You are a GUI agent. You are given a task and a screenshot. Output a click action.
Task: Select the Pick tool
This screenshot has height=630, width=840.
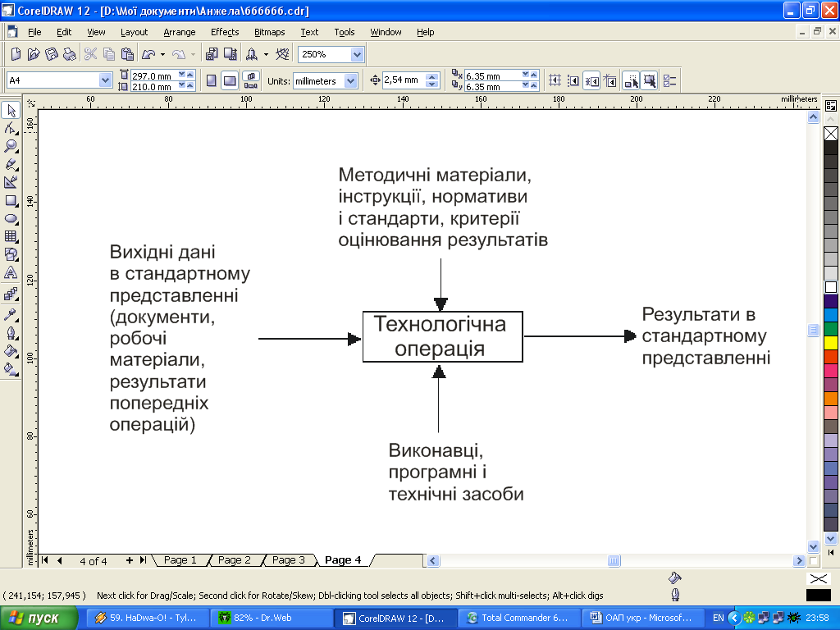[x=11, y=111]
